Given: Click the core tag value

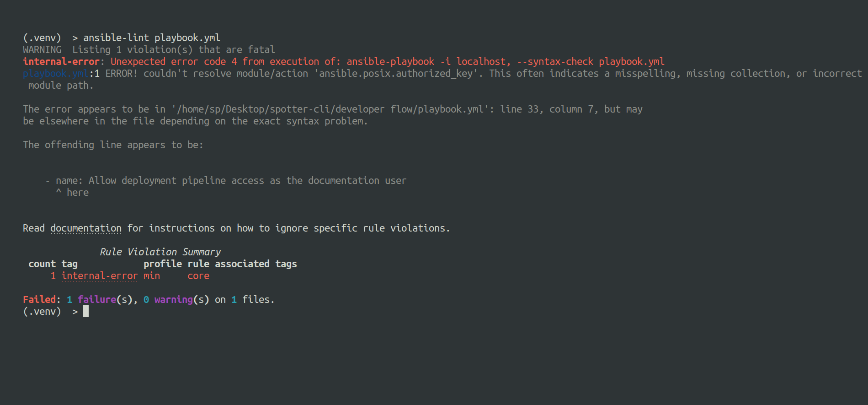Looking at the screenshot, I should click(198, 276).
